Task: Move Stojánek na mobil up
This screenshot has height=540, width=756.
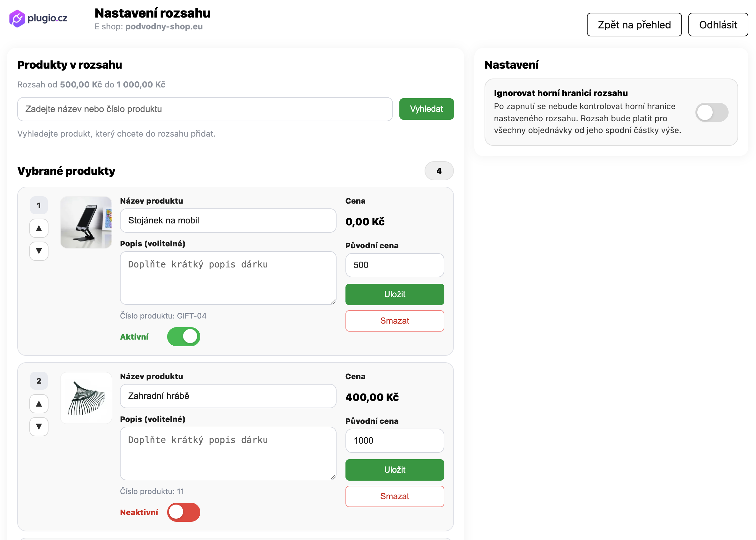Action: (39, 228)
